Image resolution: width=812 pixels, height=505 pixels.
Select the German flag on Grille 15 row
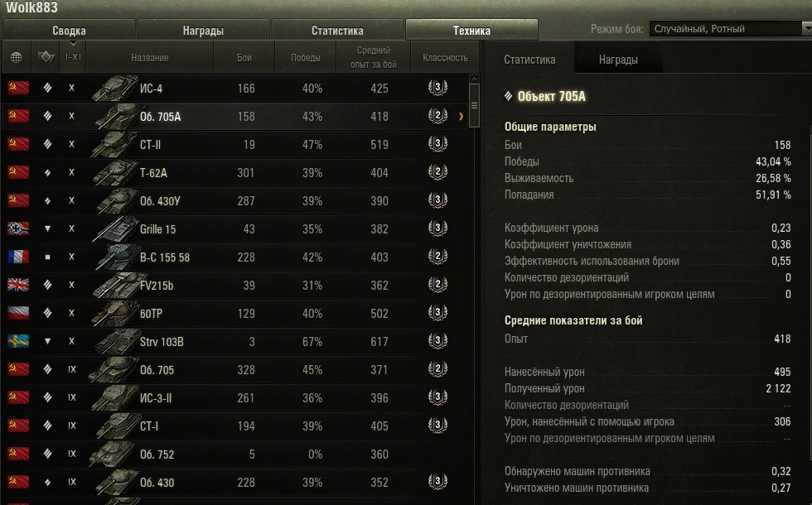click(18, 228)
